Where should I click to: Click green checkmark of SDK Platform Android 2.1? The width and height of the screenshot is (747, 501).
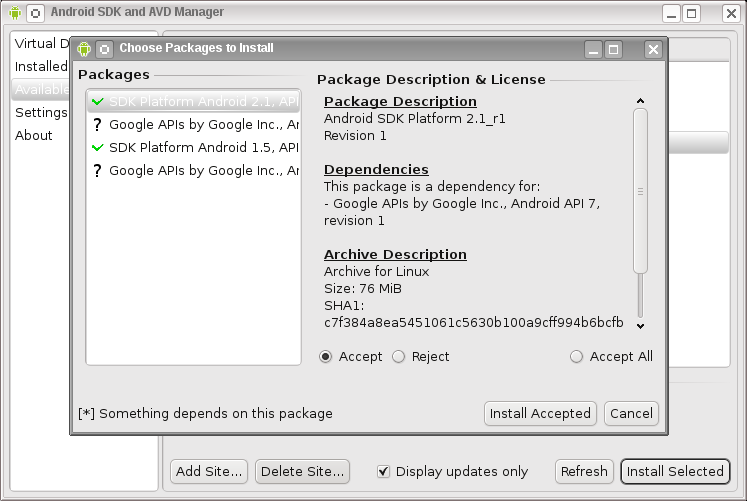(98, 101)
